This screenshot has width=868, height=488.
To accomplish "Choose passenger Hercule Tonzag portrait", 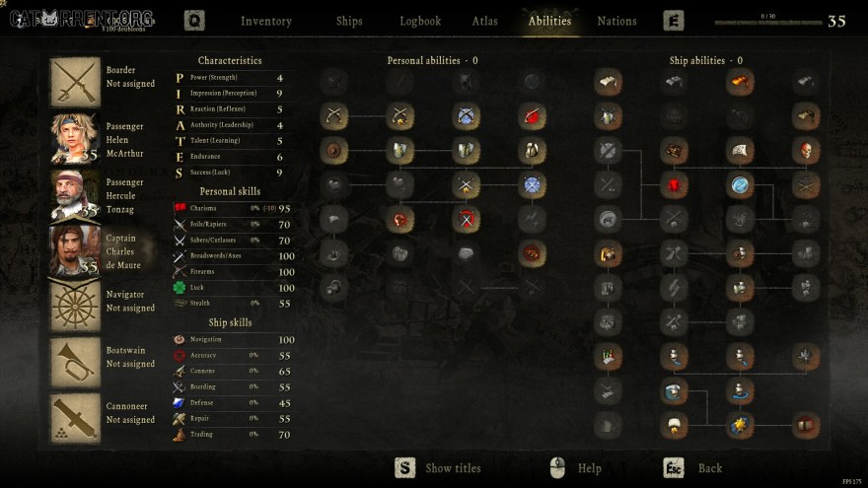I will click(75, 194).
